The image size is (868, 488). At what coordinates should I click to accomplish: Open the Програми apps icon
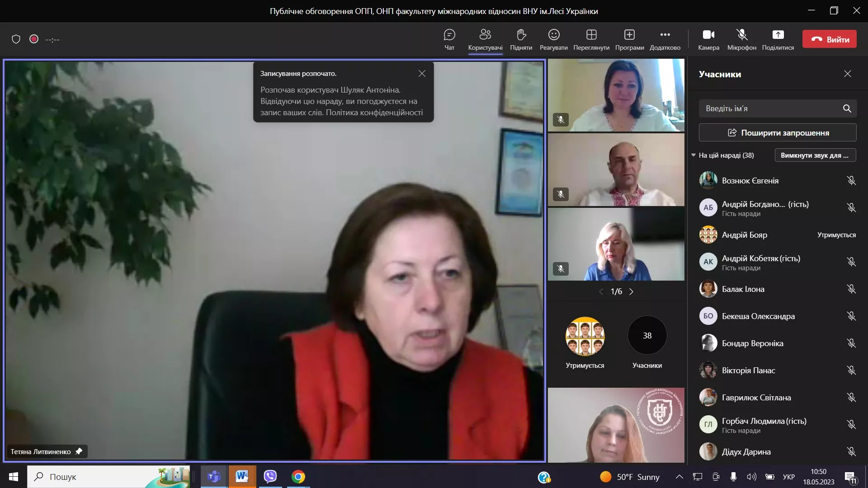pos(629,35)
